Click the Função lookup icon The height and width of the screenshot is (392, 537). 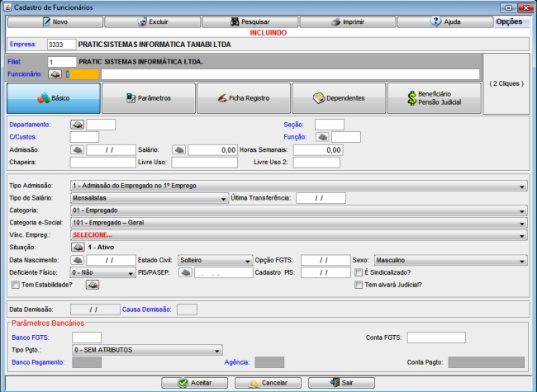pyautogui.click(x=322, y=137)
